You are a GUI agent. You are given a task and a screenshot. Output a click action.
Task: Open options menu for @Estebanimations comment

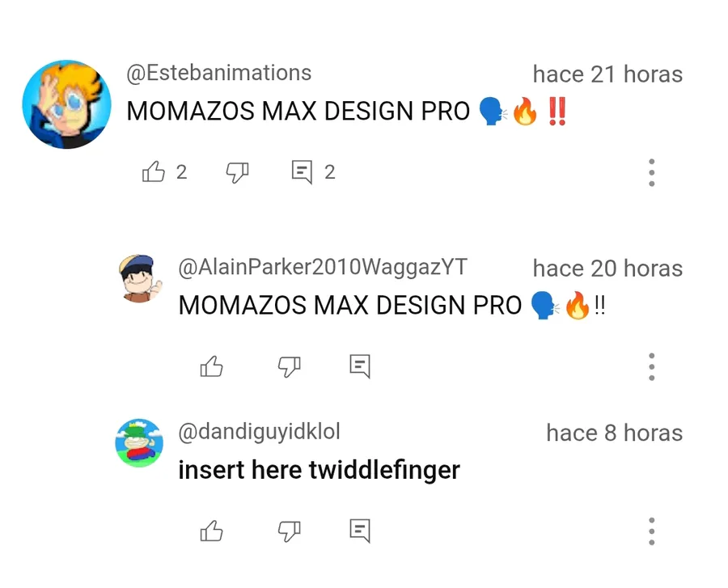651,172
